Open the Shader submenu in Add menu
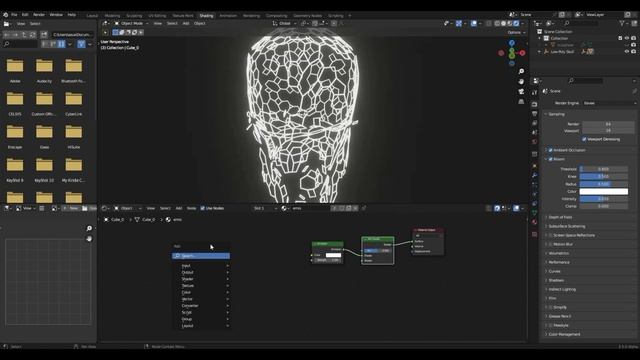This screenshot has height=360, width=640. pyautogui.click(x=202, y=279)
